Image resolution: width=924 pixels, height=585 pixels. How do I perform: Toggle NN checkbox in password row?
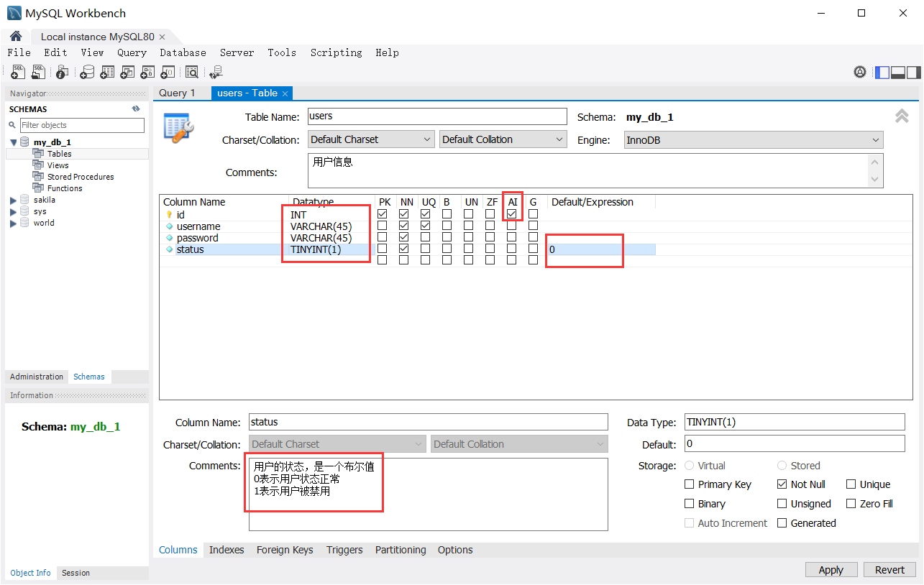[404, 237]
